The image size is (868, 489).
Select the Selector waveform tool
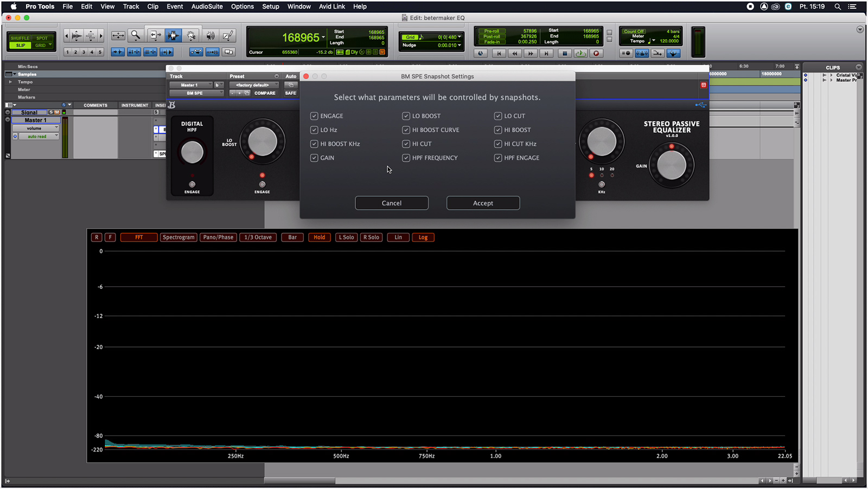point(173,36)
